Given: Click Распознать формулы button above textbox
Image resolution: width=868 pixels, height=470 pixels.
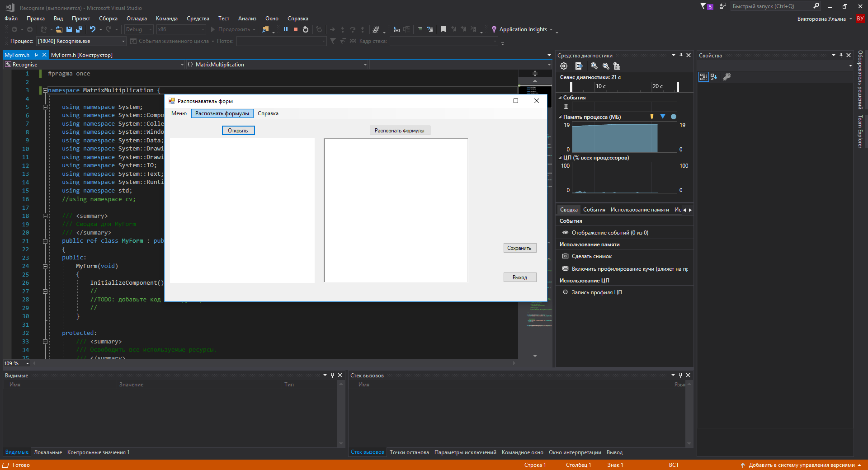Looking at the screenshot, I should point(400,131).
